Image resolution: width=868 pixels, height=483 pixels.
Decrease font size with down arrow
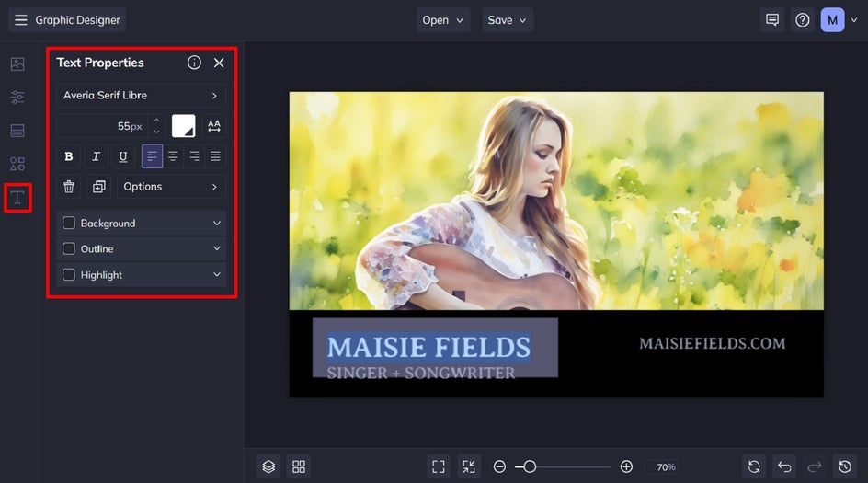[x=156, y=132]
